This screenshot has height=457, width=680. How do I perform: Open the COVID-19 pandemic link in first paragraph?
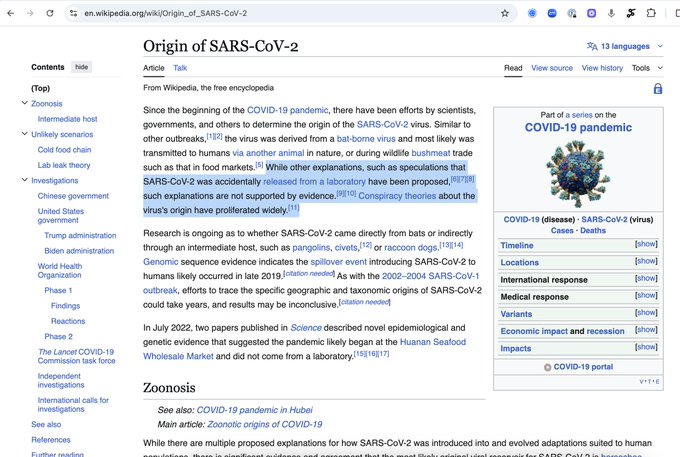pyautogui.click(x=288, y=110)
